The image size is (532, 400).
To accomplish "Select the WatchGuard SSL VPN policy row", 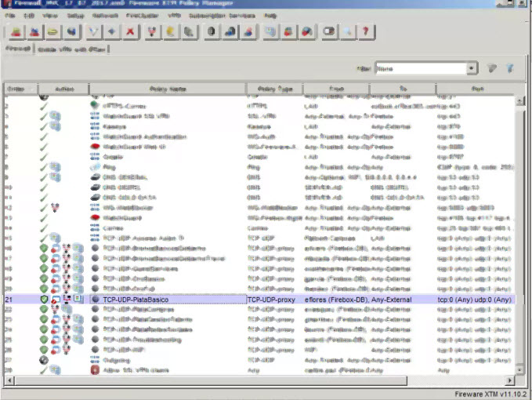I will coord(259,116).
